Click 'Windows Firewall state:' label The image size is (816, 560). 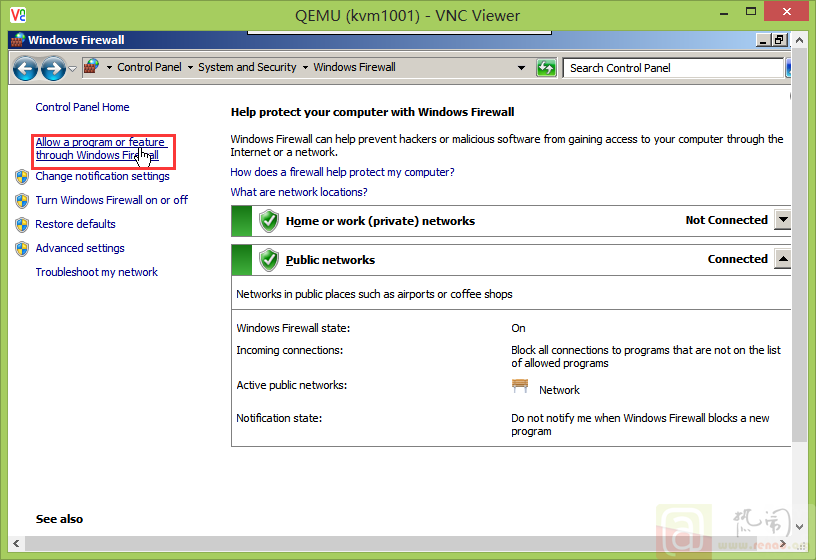(x=293, y=328)
